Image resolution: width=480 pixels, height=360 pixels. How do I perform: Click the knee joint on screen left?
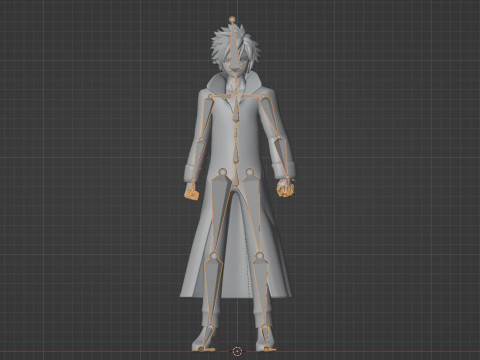[213, 256]
